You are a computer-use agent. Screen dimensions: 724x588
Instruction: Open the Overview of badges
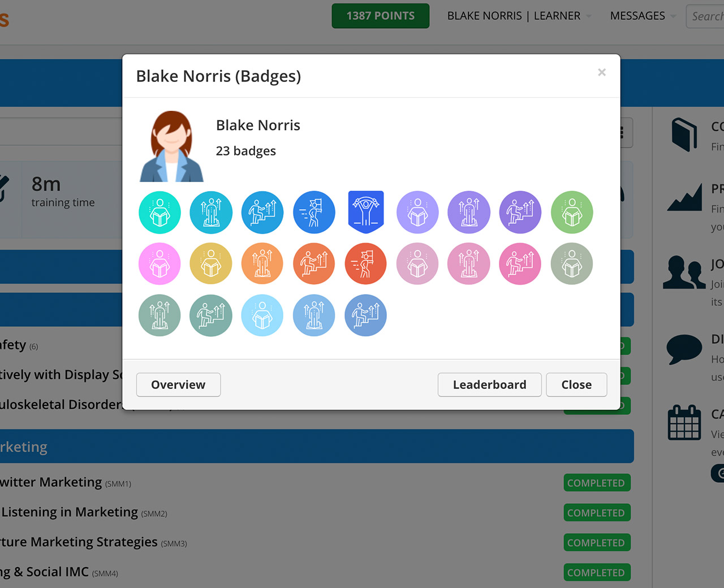178,384
